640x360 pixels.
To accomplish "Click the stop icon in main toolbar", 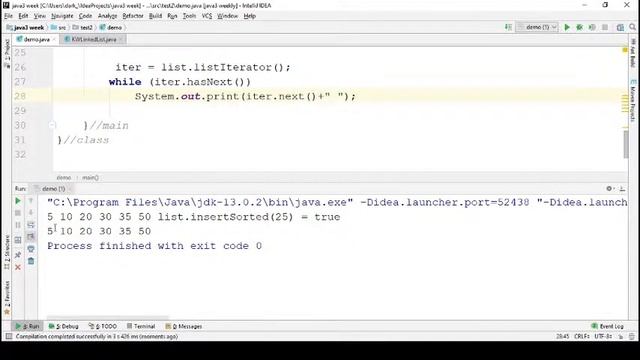I will click(605, 27).
